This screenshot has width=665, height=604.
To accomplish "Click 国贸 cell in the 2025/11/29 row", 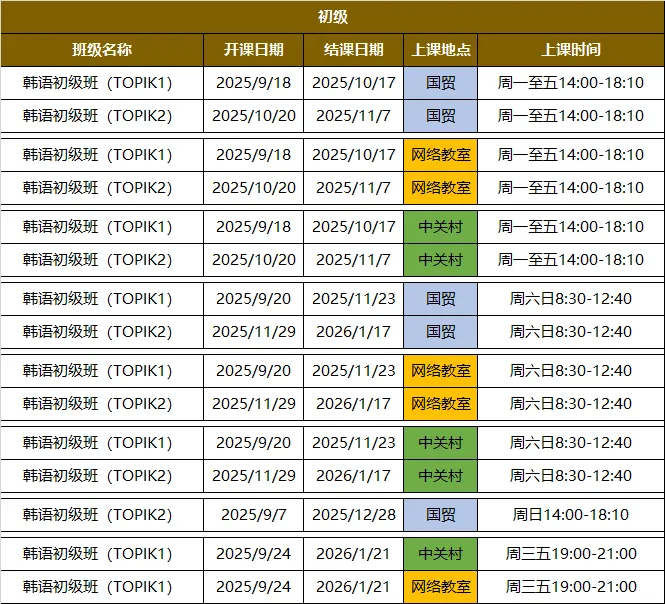I will tap(441, 332).
